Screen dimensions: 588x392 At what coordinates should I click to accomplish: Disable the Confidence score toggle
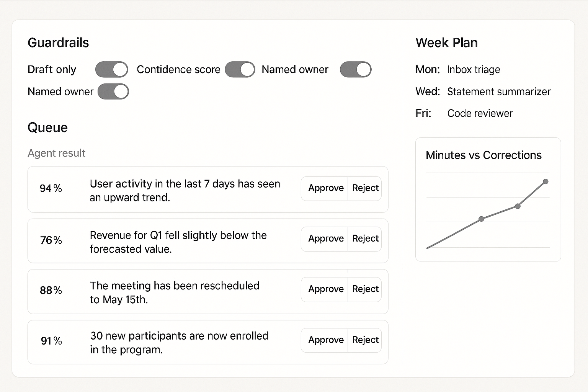pos(240,70)
